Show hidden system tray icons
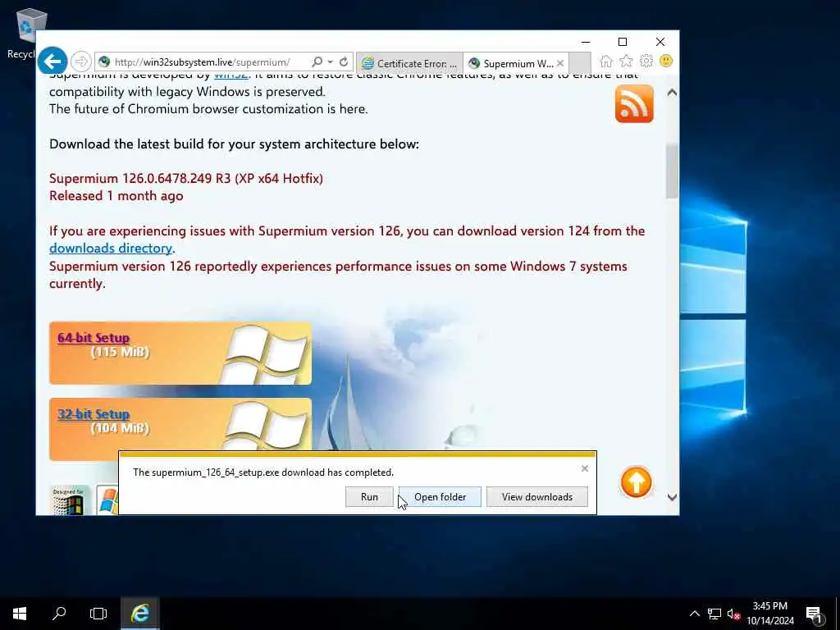Viewport: 840px width, 630px height. (694, 614)
